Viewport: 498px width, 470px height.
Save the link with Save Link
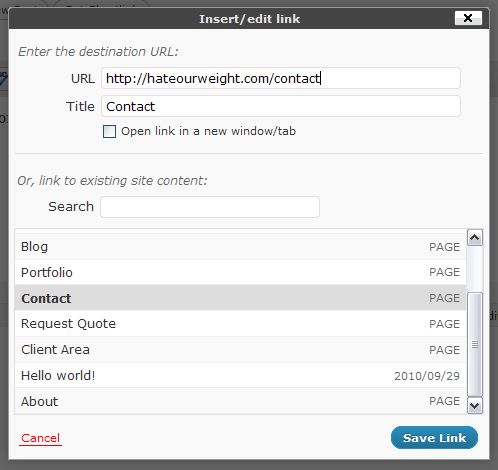434,438
